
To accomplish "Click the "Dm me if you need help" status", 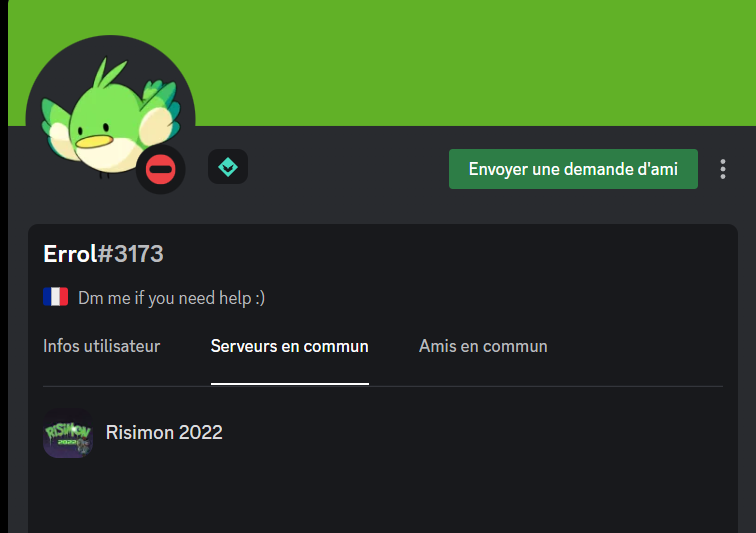I will tap(171, 298).
